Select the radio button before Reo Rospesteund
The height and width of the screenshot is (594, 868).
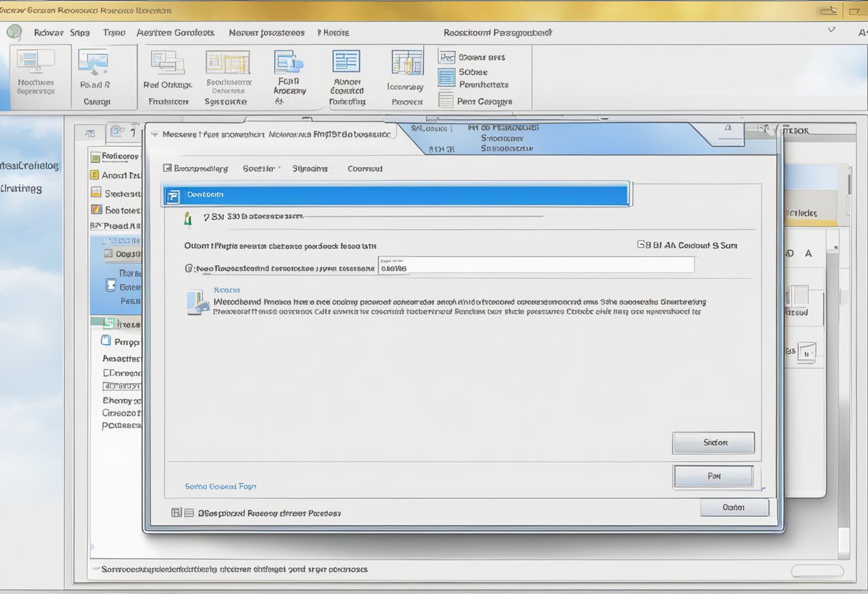189,269
